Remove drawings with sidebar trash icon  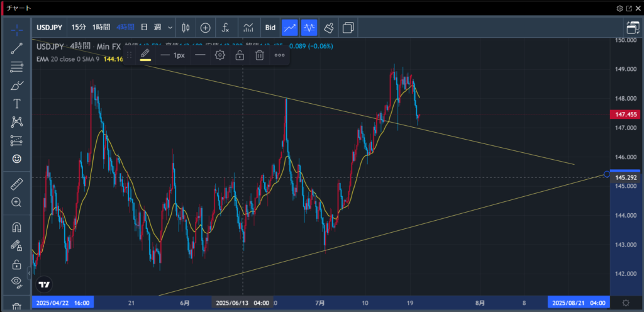click(x=16, y=307)
